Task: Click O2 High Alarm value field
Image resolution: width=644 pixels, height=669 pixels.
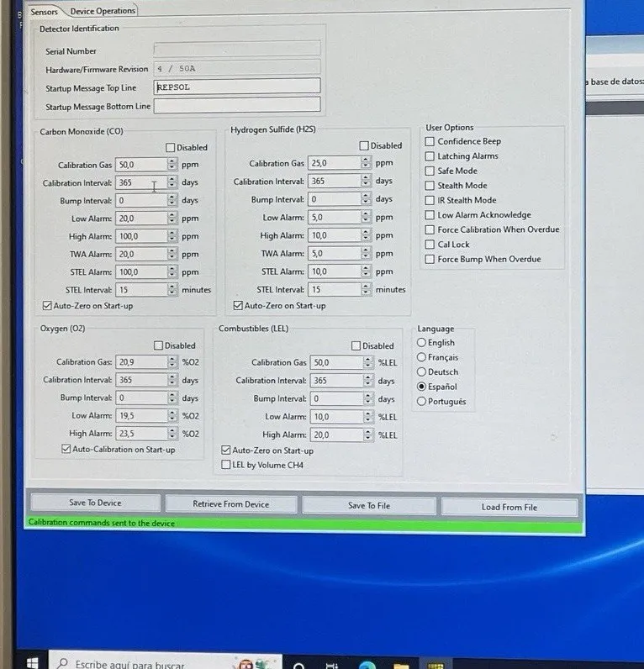Action: pyautogui.click(x=141, y=434)
